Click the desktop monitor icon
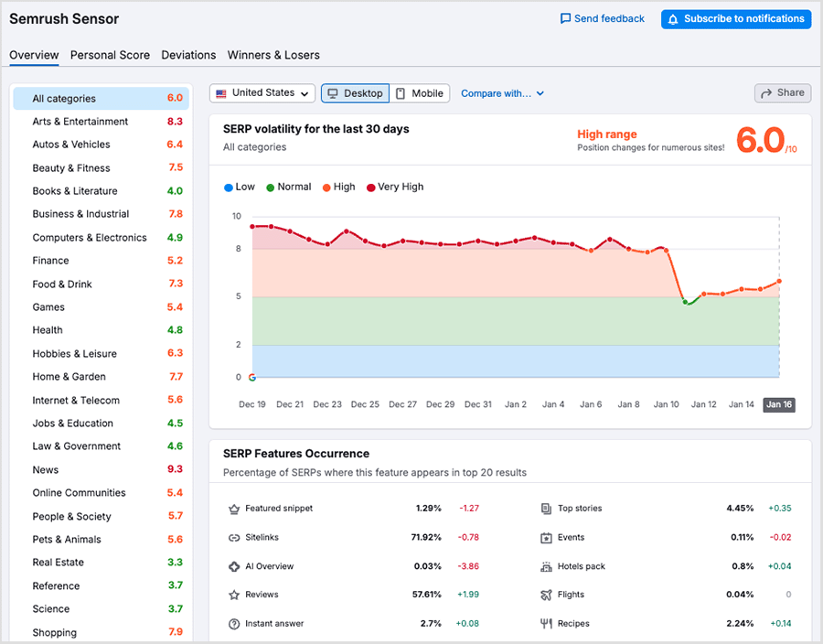 tap(333, 93)
